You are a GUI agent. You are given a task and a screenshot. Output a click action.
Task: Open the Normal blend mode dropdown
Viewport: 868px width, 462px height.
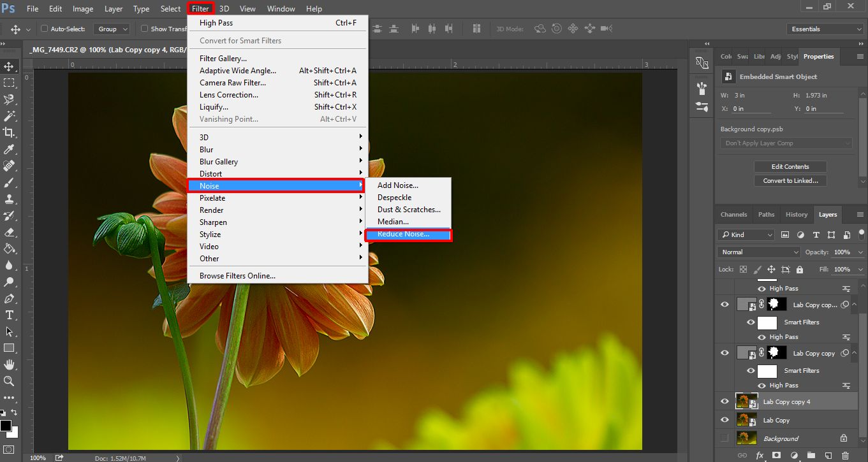(758, 252)
